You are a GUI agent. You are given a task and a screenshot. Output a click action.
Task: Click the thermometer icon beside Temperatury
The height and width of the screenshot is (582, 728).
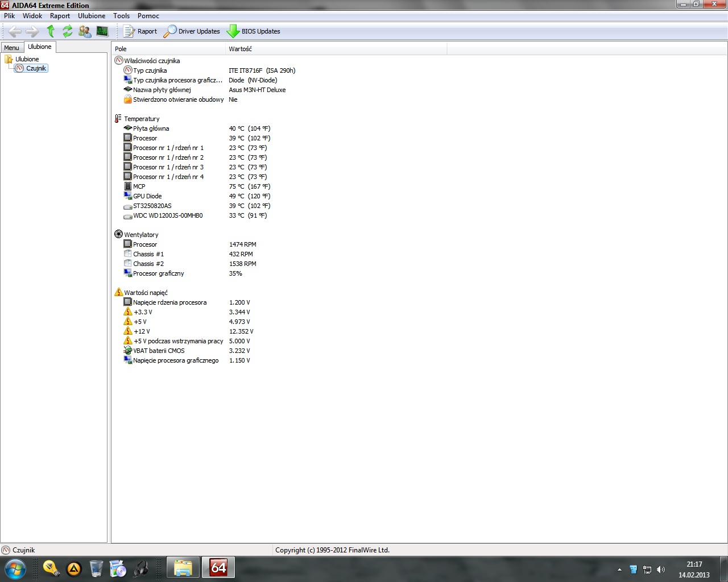coord(118,119)
